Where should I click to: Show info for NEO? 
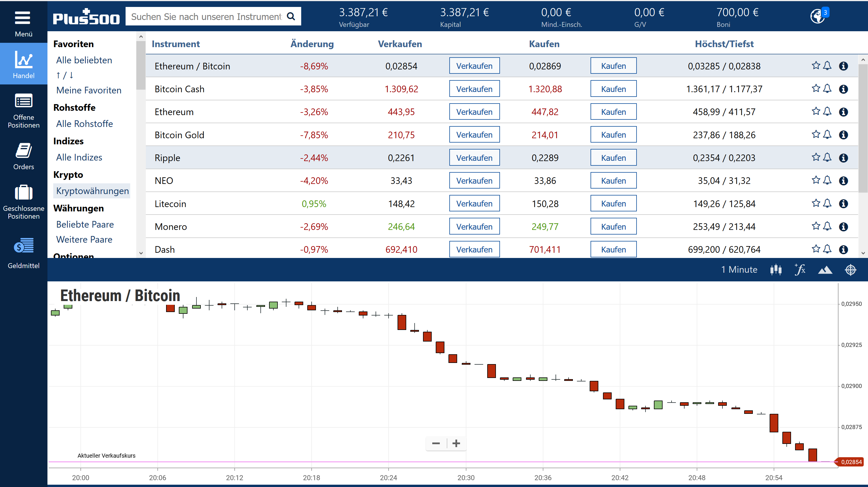843,180
